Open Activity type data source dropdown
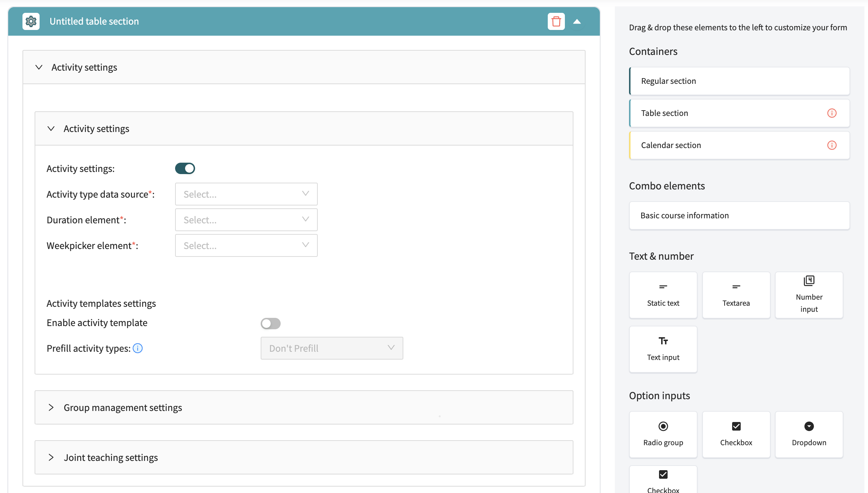The height and width of the screenshot is (493, 868). coord(246,194)
